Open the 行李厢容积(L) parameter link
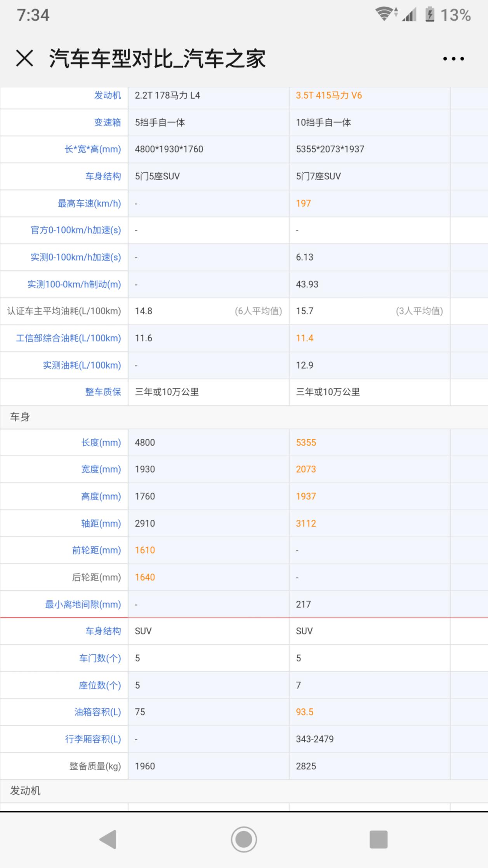Image resolution: width=488 pixels, height=868 pixels. [x=93, y=739]
